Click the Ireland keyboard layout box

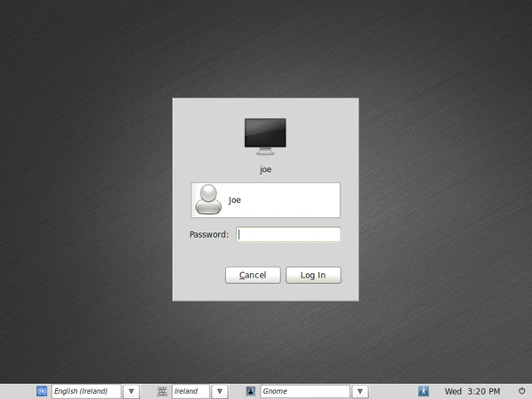(190, 391)
